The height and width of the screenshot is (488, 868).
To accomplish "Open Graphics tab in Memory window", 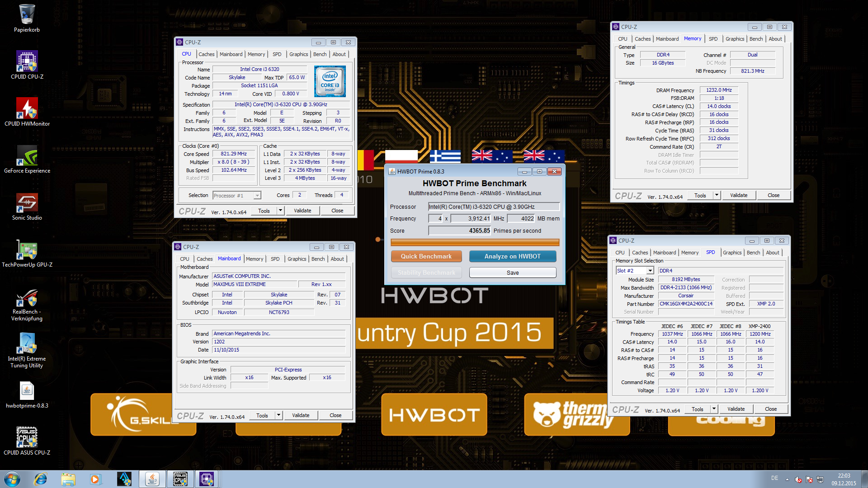I will click(735, 39).
